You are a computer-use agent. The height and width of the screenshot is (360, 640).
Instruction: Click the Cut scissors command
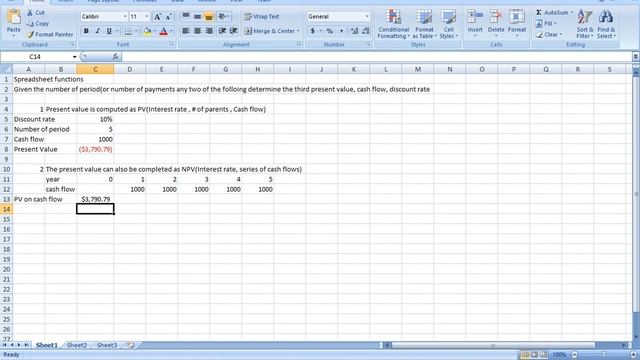tap(36, 13)
